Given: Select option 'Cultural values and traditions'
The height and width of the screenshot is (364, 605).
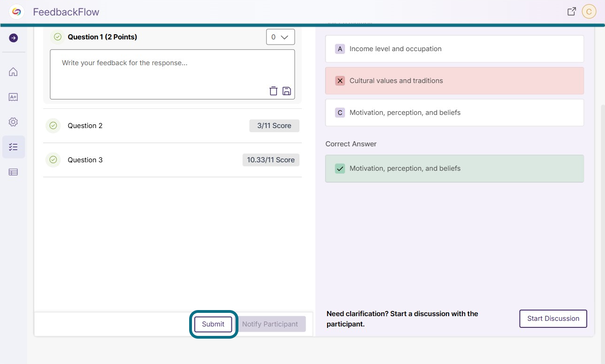Looking at the screenshot, I should 454,81.
